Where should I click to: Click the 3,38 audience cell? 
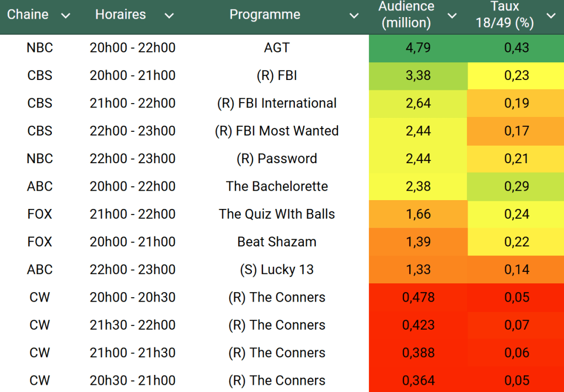click(x=418, y=76)
